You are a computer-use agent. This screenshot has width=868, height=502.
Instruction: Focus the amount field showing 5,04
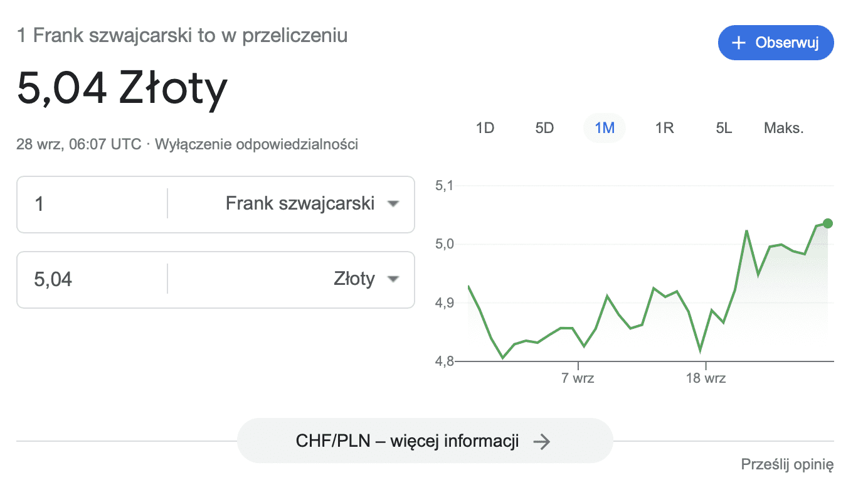coord(92,279)
